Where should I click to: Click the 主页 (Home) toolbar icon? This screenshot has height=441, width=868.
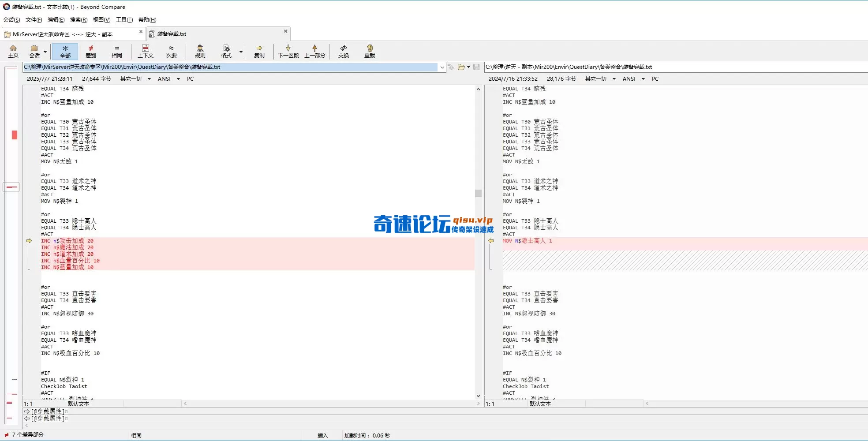[13, 51]
